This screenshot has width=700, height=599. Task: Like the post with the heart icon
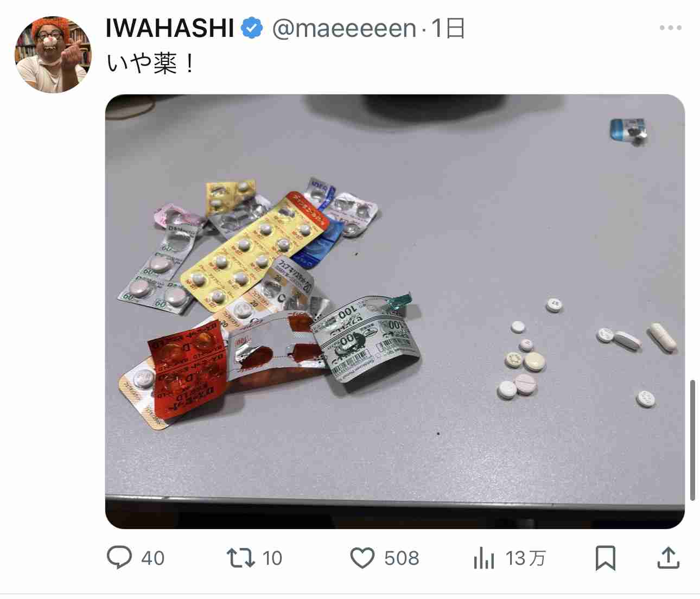(x=362, y=558)
